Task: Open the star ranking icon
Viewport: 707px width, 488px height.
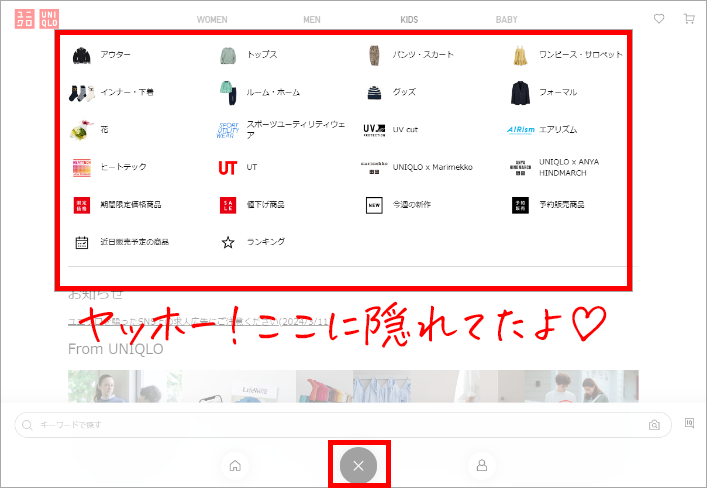Action: 228,242
